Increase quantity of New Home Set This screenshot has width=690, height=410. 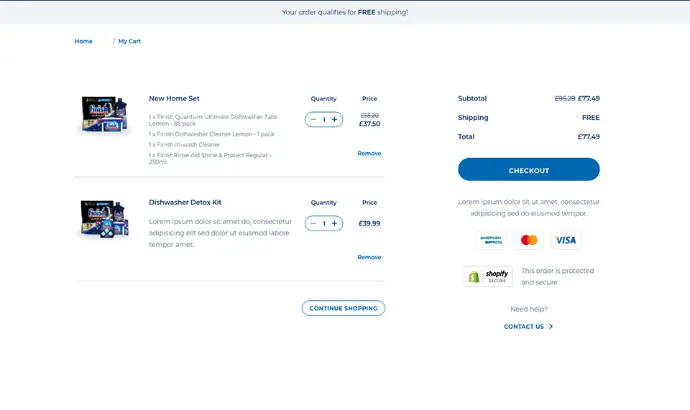(334, 120)
